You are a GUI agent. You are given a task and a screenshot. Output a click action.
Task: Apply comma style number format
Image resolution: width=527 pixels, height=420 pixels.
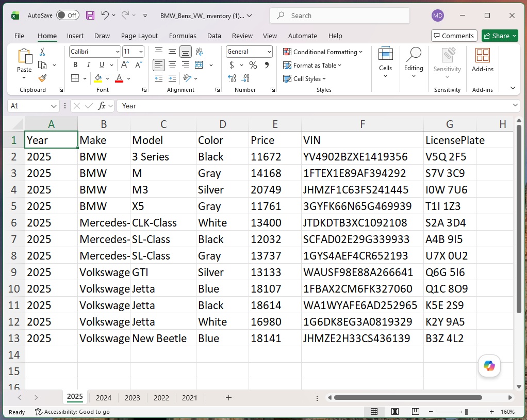coord(267,65)
